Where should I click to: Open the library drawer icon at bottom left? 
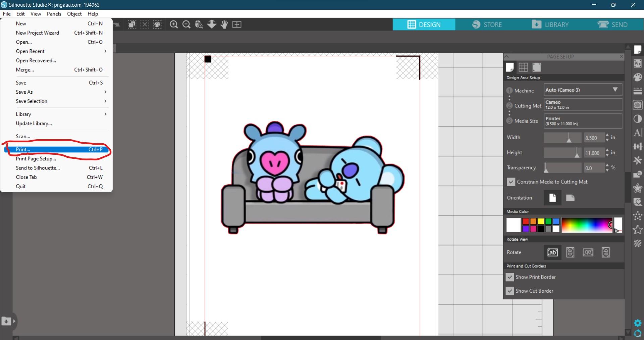6,321
